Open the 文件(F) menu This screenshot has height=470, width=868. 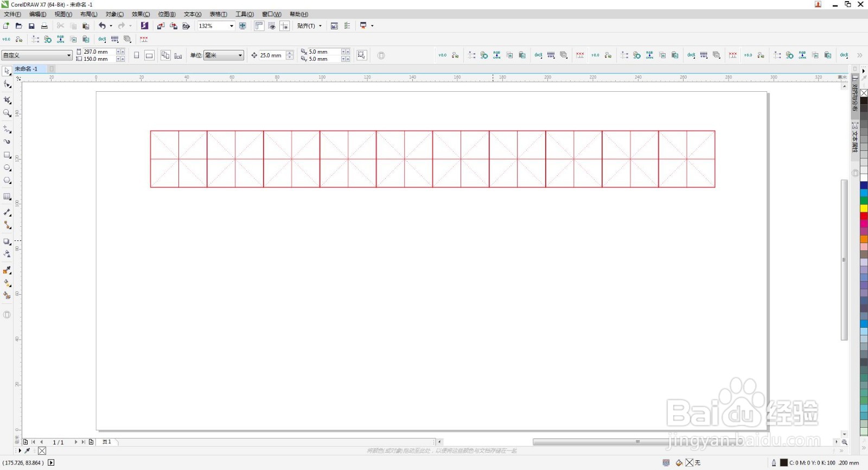coord(12,14)
